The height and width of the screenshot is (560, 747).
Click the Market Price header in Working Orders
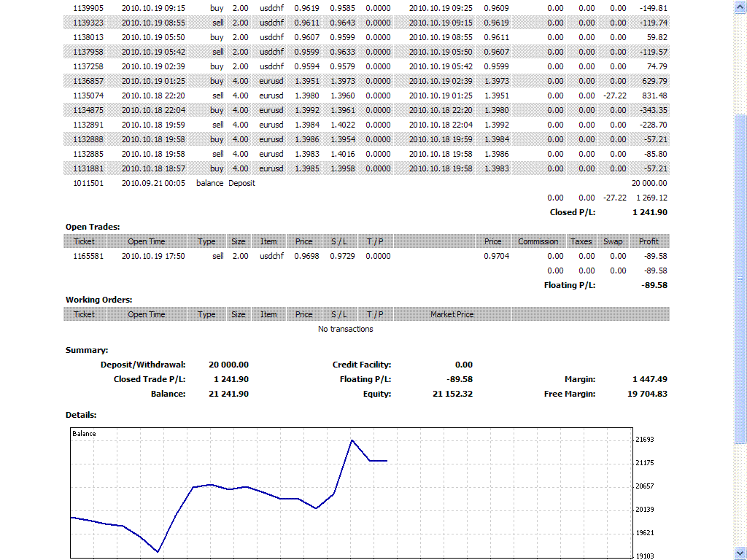tap(452, 314)
